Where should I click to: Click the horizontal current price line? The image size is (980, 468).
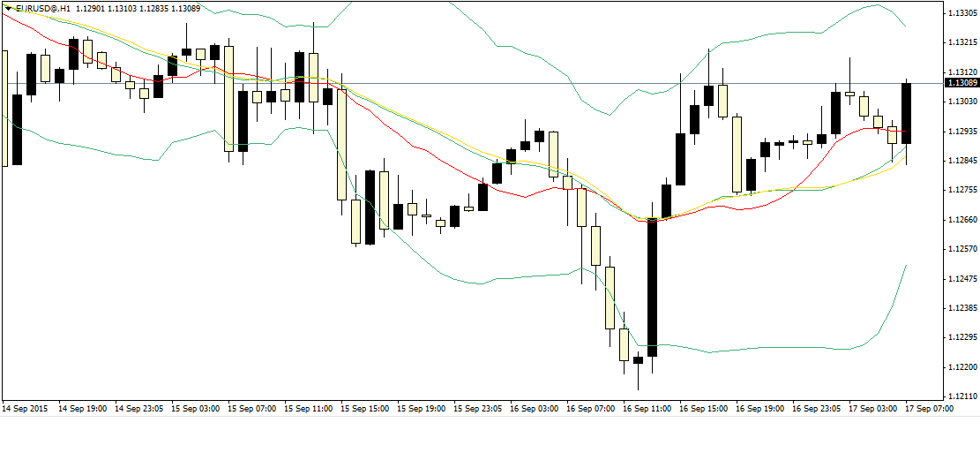pyautogui.click(x=529, y=83)
